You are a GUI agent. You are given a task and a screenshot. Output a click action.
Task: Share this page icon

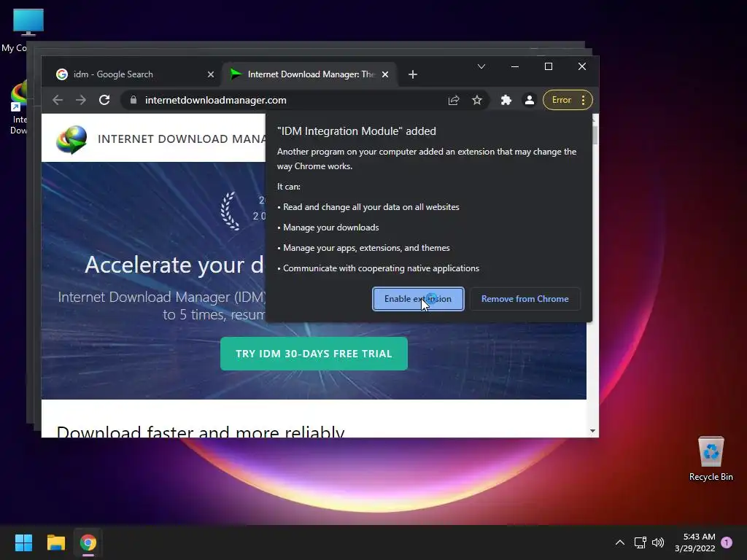pos(454,100)
